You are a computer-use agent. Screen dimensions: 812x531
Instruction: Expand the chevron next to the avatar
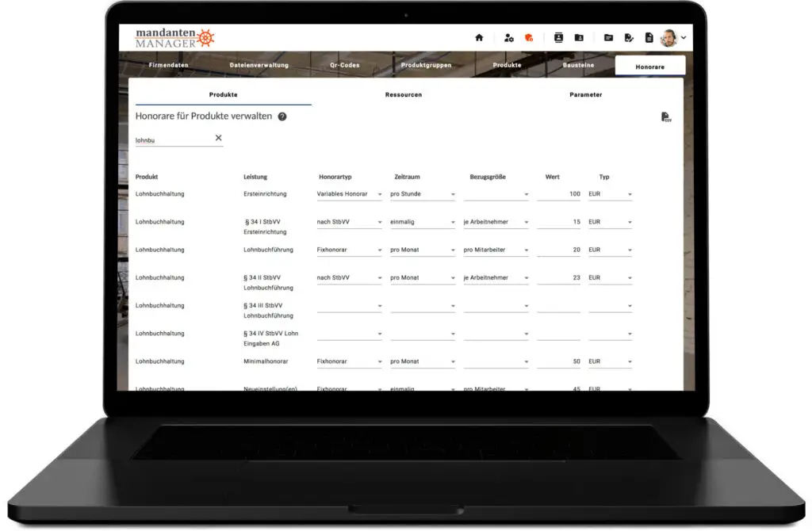[684, 38]
